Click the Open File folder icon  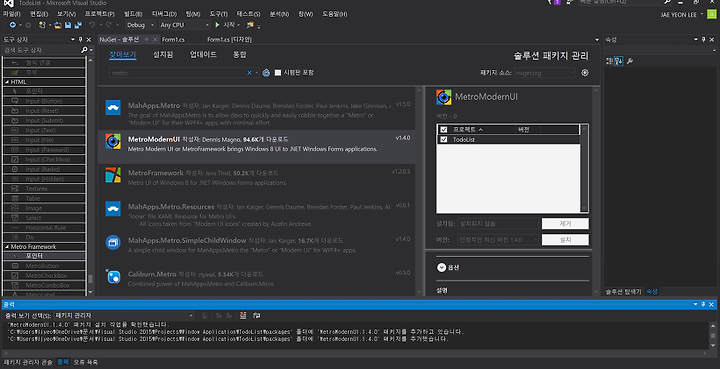tap(58, 25)
